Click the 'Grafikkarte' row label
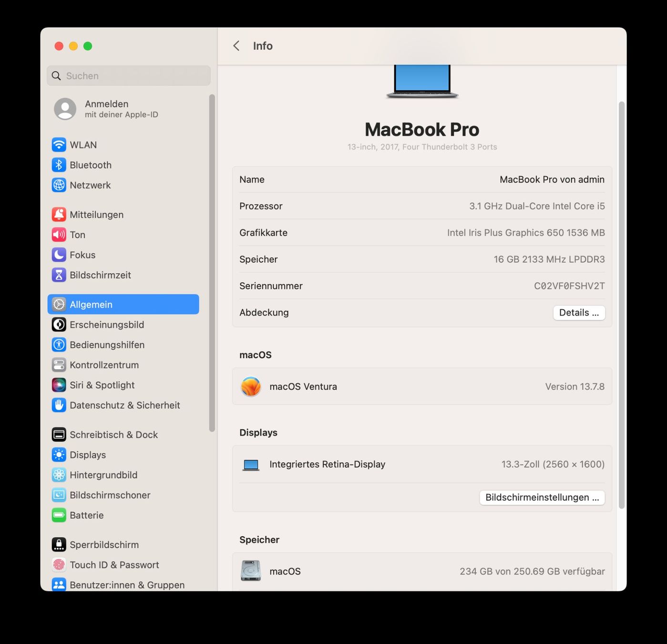The image size is (667, 644). tap(263, 233)
